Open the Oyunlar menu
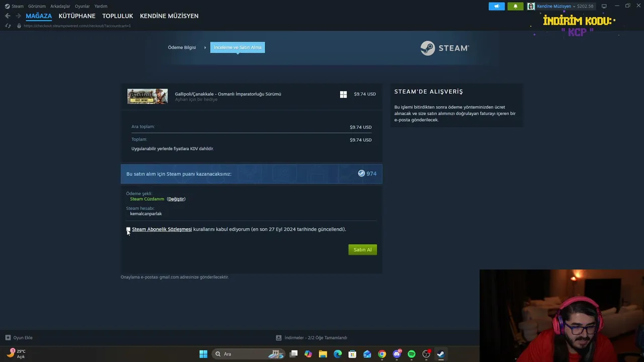 click(x=83, y=6)
